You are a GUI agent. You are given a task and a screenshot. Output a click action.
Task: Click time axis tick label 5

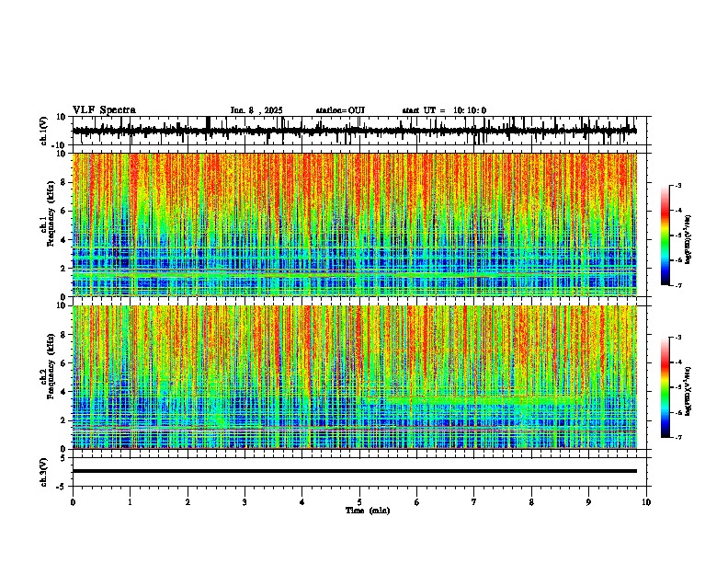[x=359, y=502]
